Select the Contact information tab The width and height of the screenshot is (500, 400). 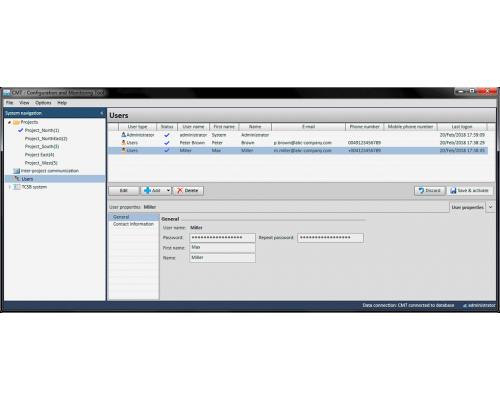(133, 224)
